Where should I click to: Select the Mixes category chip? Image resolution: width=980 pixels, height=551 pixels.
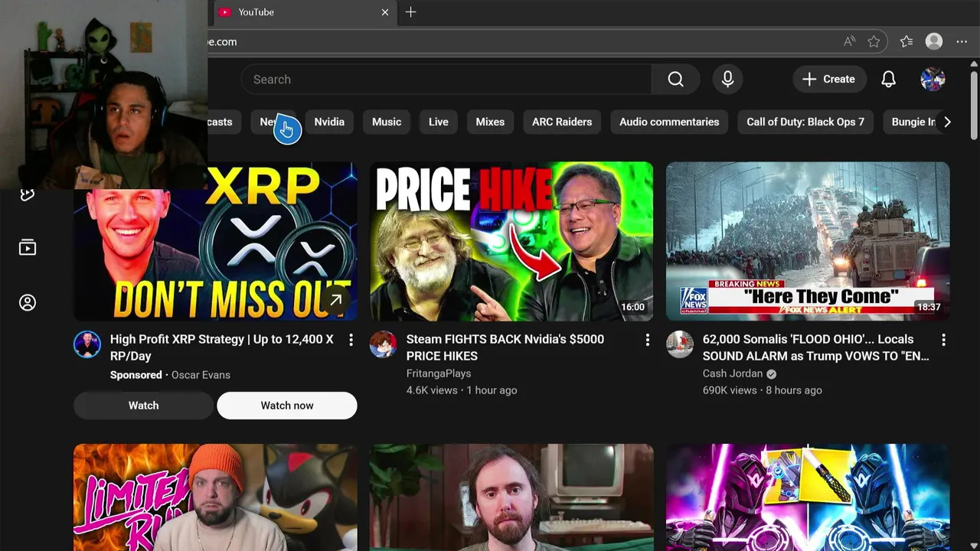pos(490,122)
